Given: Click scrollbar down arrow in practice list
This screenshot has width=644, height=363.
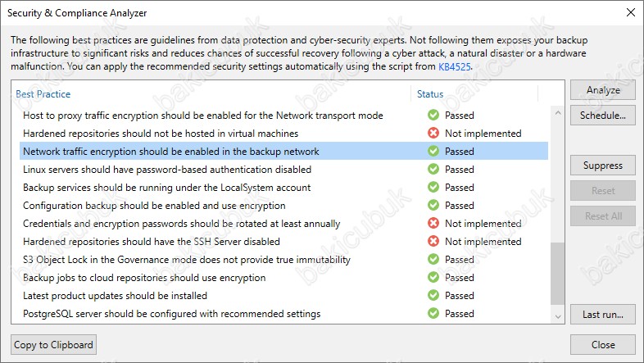Looking at the screenshot, I should (x=558, y=316).
